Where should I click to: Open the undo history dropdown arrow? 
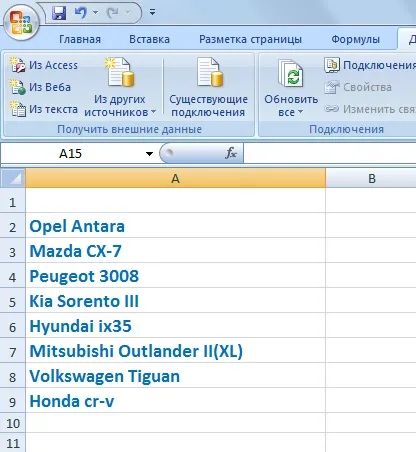pos(95,13)
